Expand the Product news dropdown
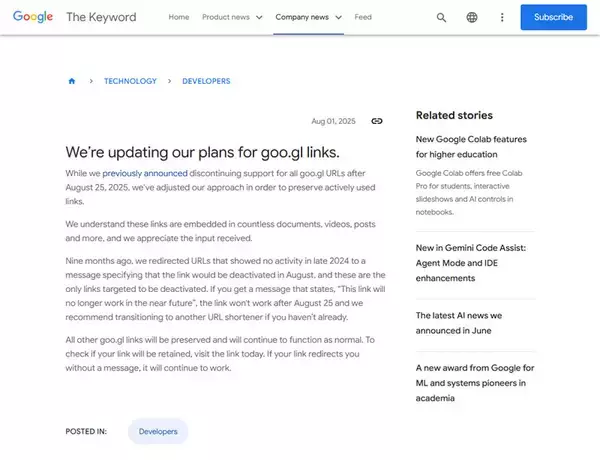 [x=232, y=17]
